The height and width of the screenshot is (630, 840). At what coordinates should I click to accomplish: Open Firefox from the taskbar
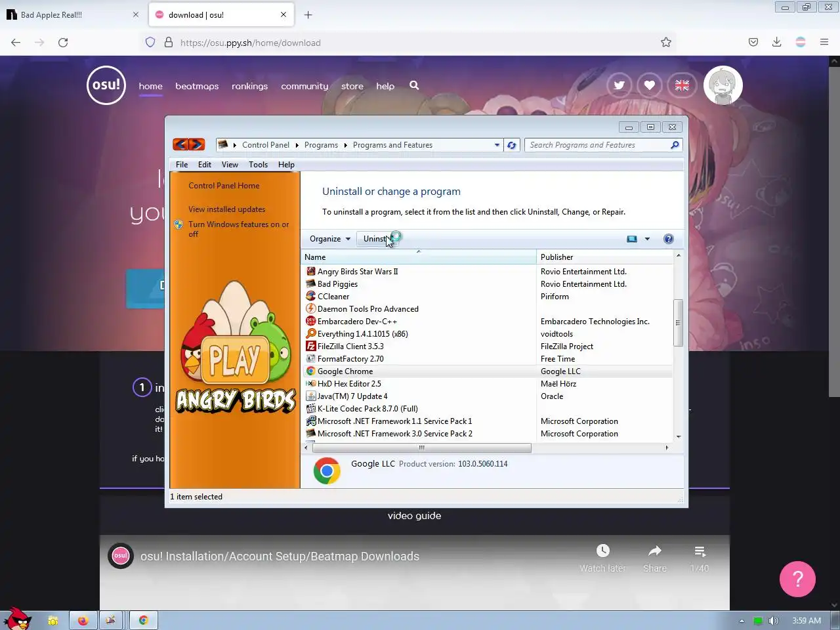[83, 620]
